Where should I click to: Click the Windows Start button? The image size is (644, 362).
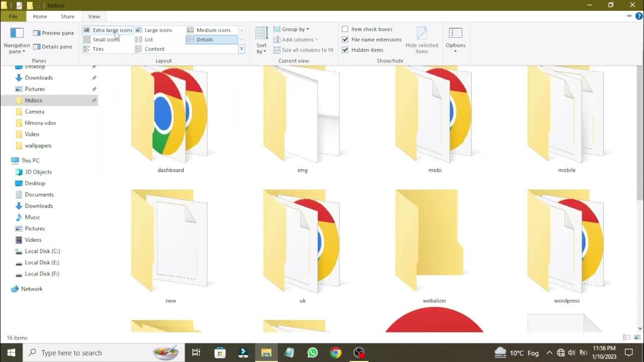(x=12, y=352)
